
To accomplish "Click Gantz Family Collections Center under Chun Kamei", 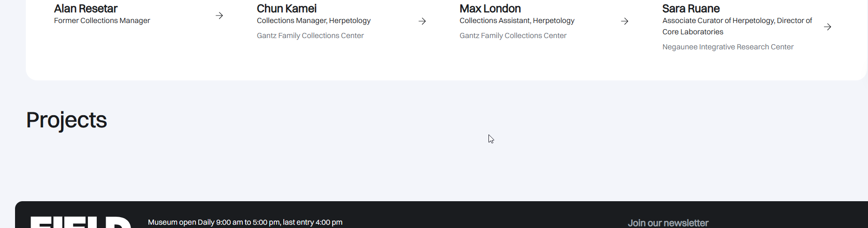I will point(310,36).
